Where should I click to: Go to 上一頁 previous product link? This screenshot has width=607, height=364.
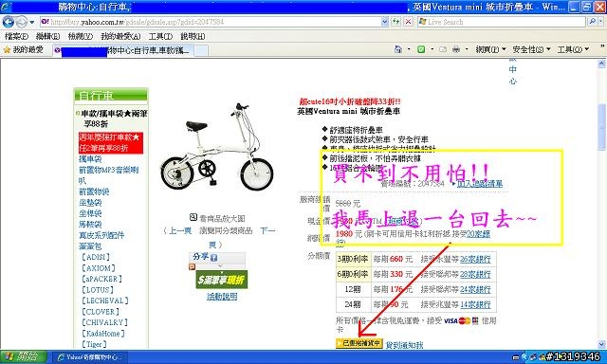[x=180, y=231]
